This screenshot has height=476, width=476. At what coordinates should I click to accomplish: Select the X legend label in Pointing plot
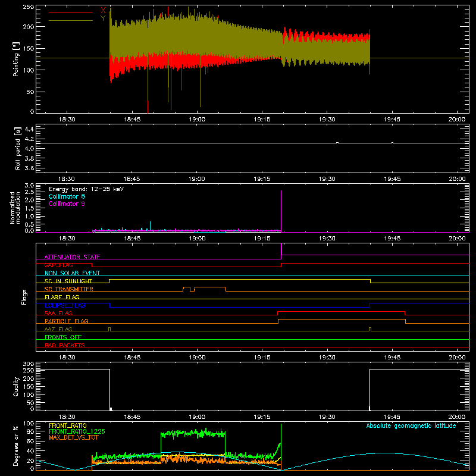[103, 11]
